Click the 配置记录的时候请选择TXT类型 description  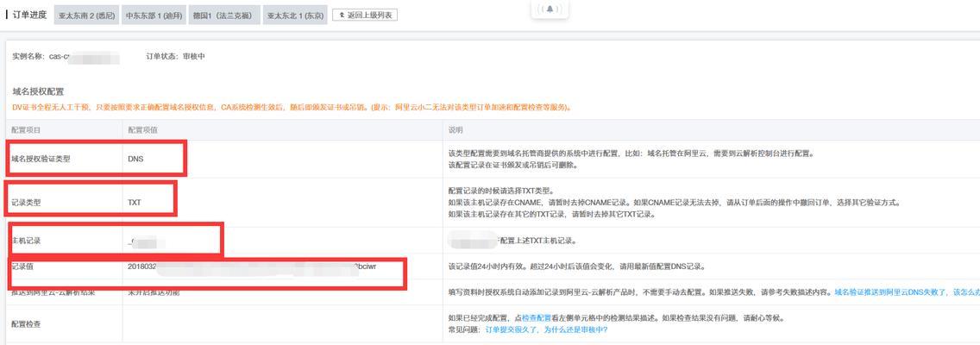500,191
